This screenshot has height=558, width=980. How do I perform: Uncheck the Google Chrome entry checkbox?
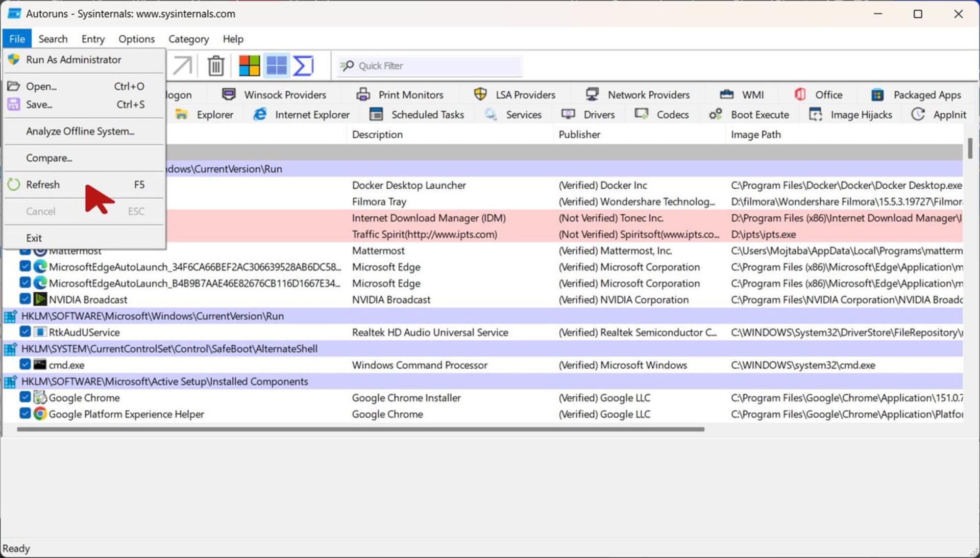[x=25, y=397]
